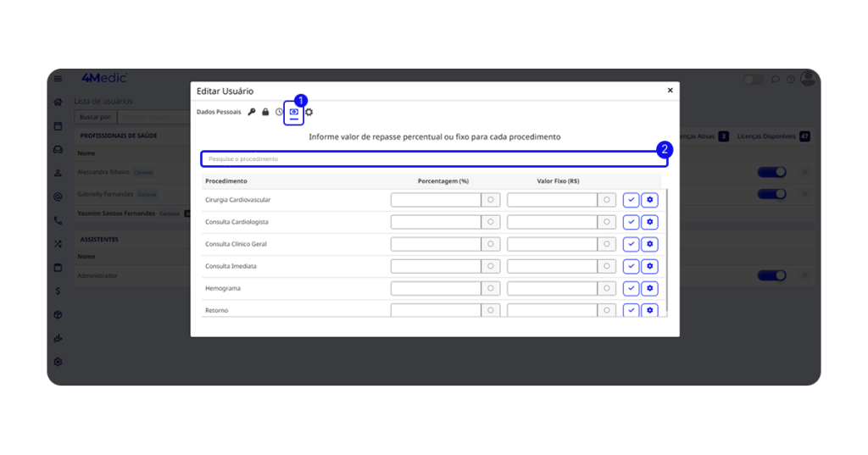Open the gear settings tab in dialog
Screen dimensions: 868x455
[309, 112]
